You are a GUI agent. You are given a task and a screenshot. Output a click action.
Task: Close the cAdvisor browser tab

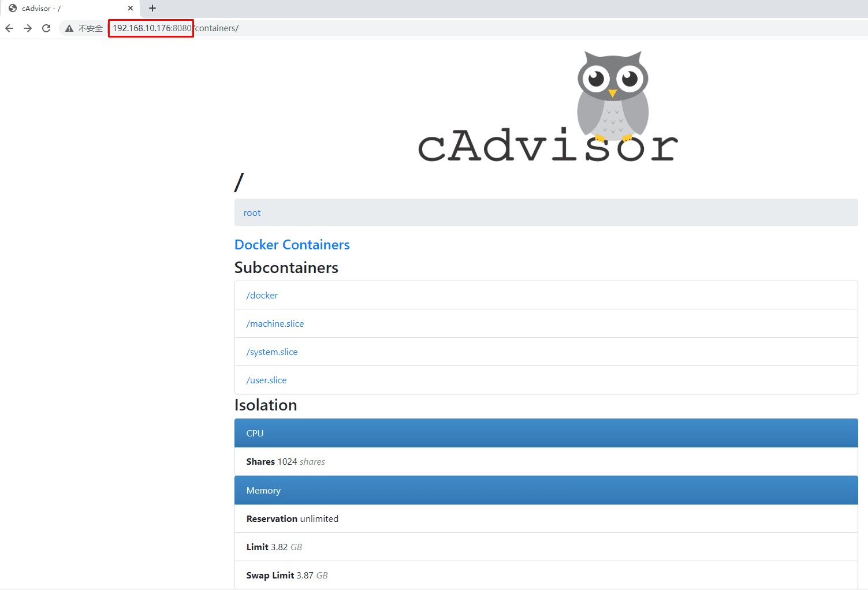pos(131,8)
